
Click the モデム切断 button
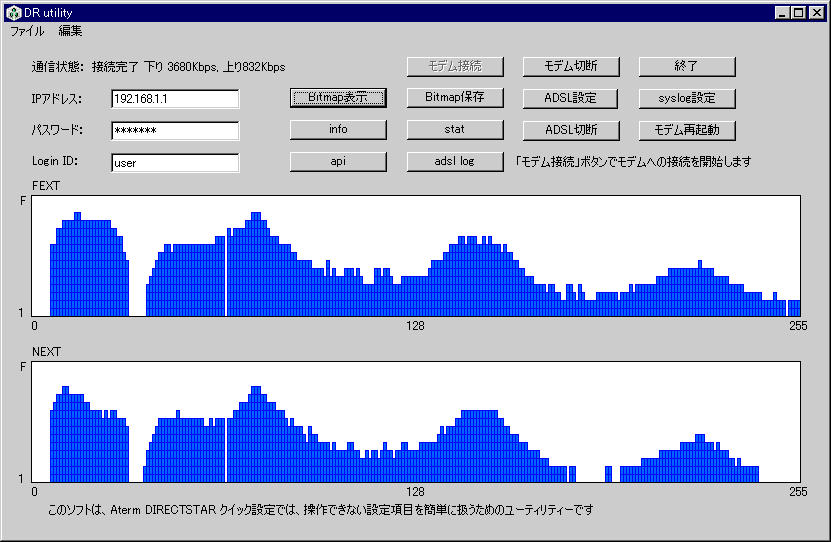571,66
